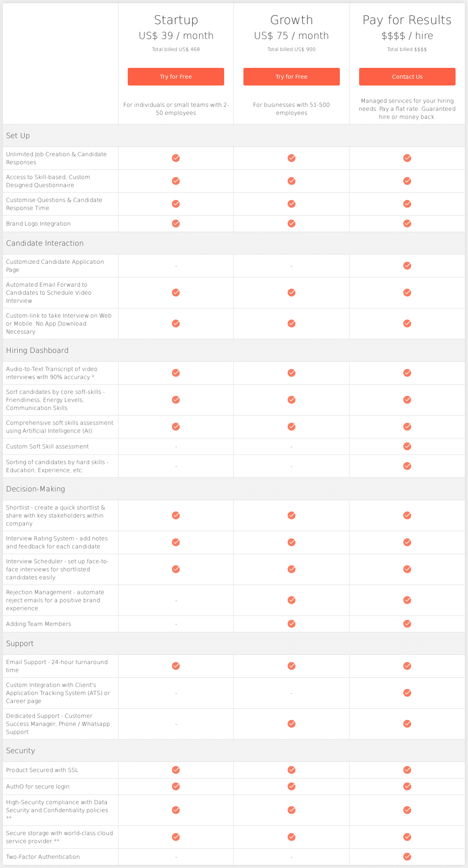Click the Startup checkmark for Unlimited Job Creation

tap(176, 158)
